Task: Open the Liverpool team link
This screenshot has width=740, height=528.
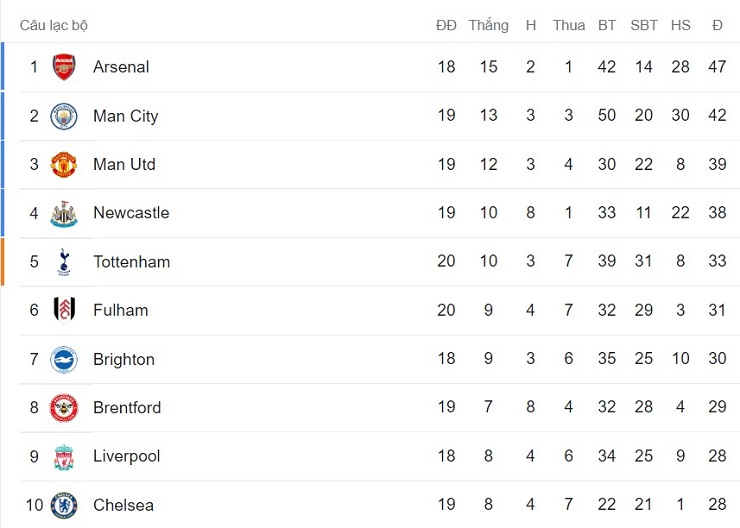Action: click(x=126, y=456)
